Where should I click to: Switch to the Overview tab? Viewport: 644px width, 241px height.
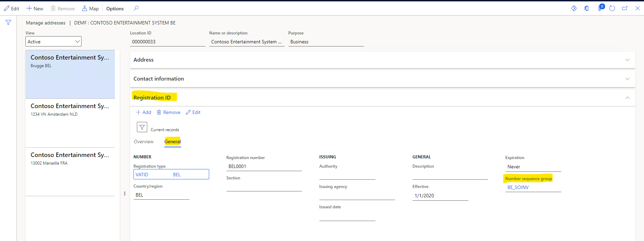click(x=143, y=142)
